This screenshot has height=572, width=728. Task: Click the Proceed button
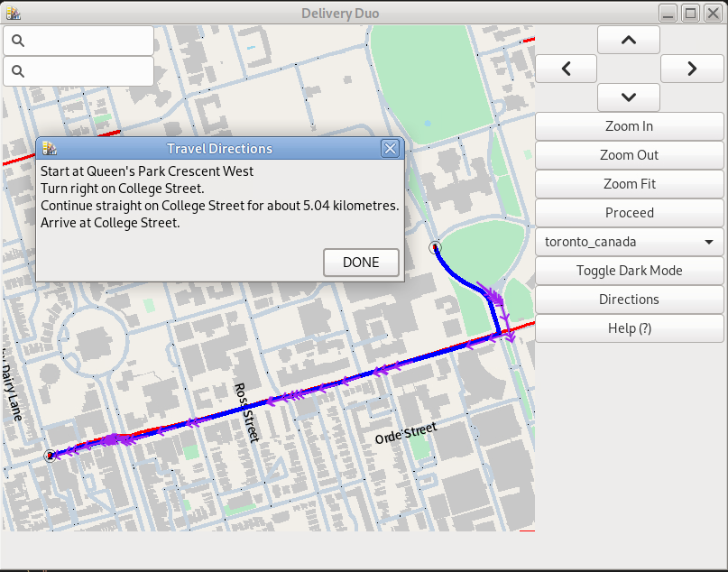[629, 213]
